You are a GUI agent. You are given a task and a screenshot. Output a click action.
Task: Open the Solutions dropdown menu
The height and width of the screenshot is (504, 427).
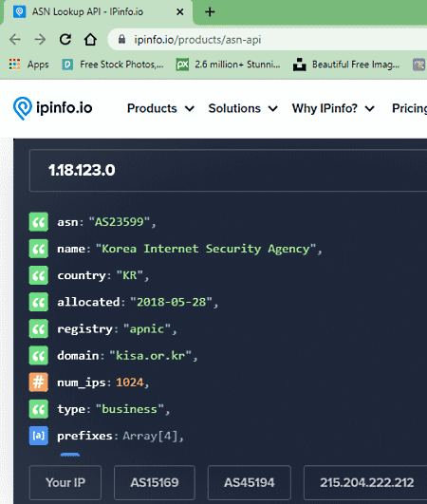[x=243, y=108]
